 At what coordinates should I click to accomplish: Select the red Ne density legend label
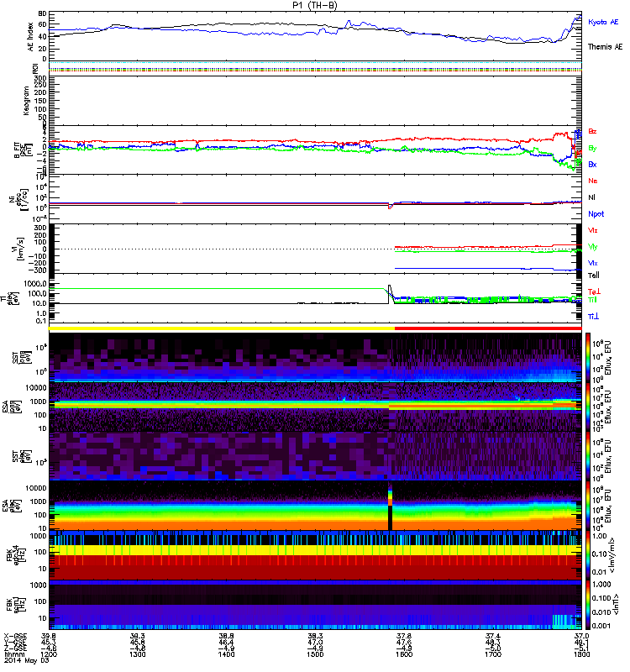(x=592, y=181)
